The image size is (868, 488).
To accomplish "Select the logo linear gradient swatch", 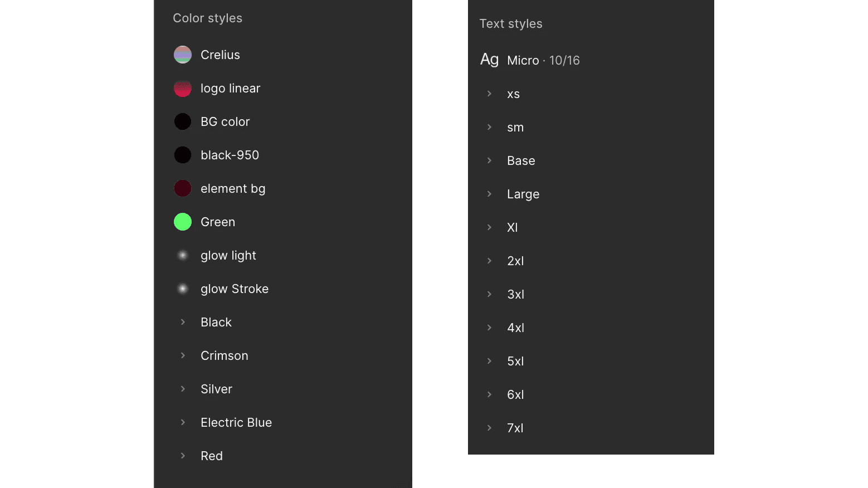I will [183, 88].
